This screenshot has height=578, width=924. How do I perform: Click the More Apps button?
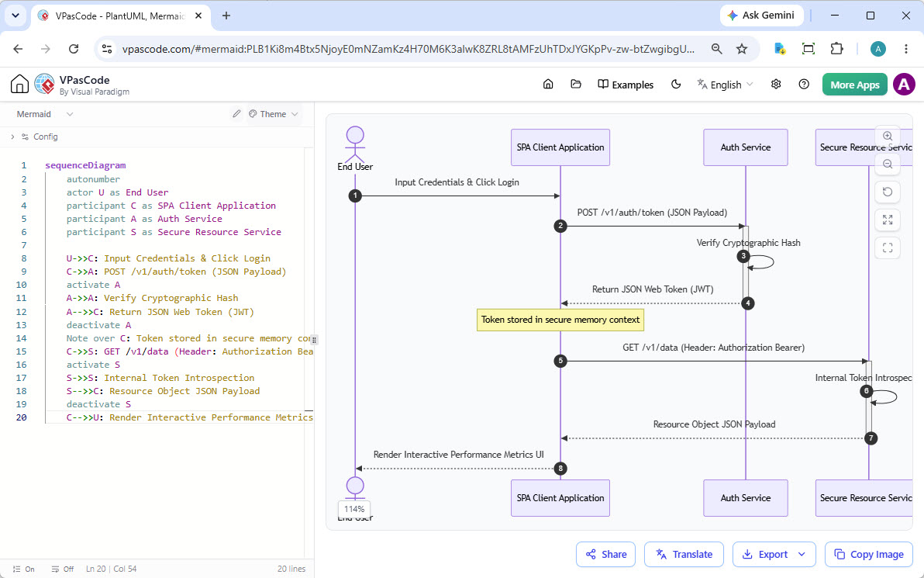coord(854,85)
